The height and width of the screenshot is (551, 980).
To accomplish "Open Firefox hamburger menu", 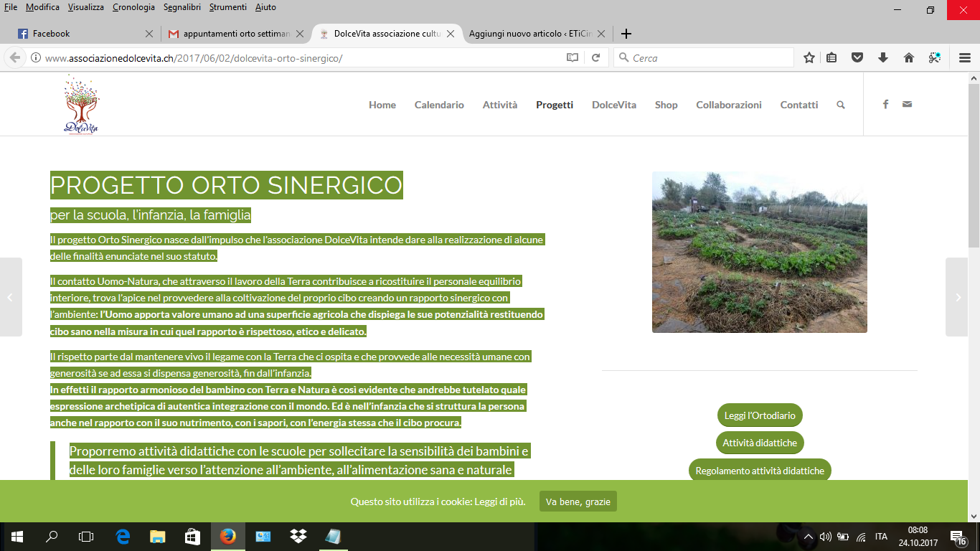I will click(965, 58).
